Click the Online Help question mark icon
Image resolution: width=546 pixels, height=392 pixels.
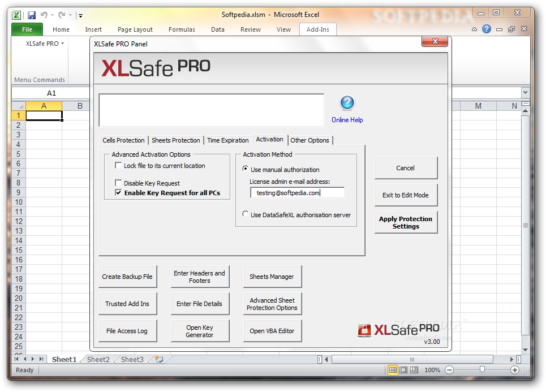[347, 103]
